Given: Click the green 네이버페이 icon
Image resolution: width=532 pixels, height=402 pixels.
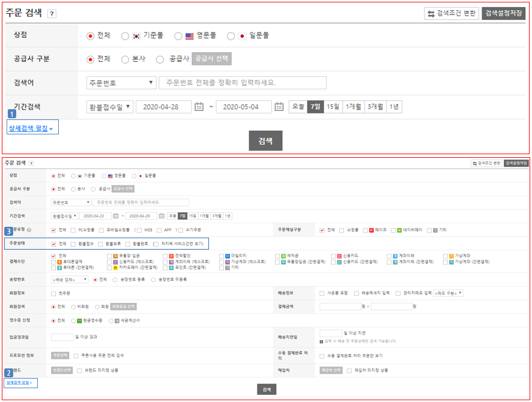Looking at the screenshot, I should [400, 230].
